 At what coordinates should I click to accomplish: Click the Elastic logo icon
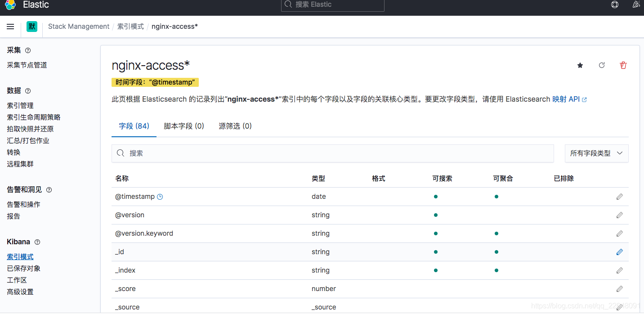[10, 4]
